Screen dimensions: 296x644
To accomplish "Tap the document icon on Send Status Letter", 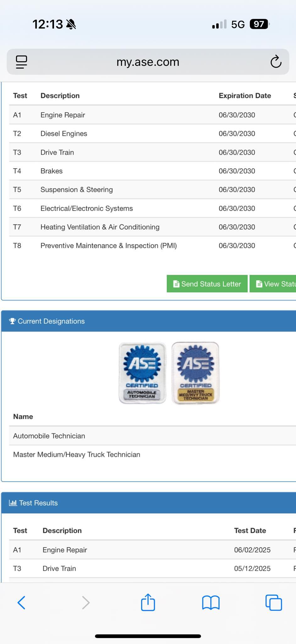I will click(x=176, y=284).
